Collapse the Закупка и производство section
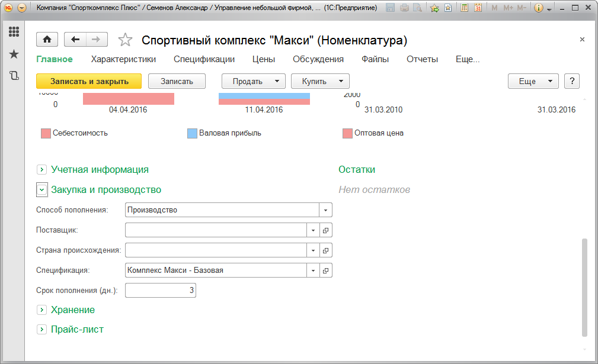Screen dimensions: 598x364 41,189
